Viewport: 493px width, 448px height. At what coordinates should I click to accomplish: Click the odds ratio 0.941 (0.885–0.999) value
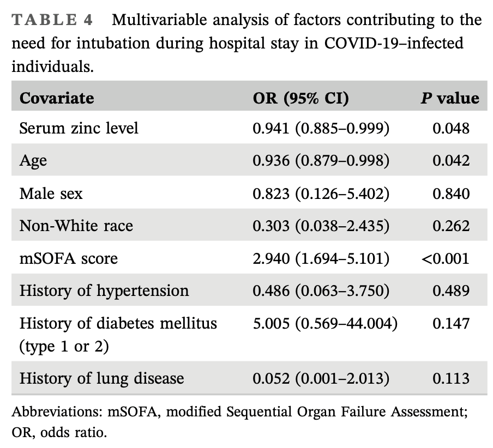pyautogui.click(x=321, y=128)
